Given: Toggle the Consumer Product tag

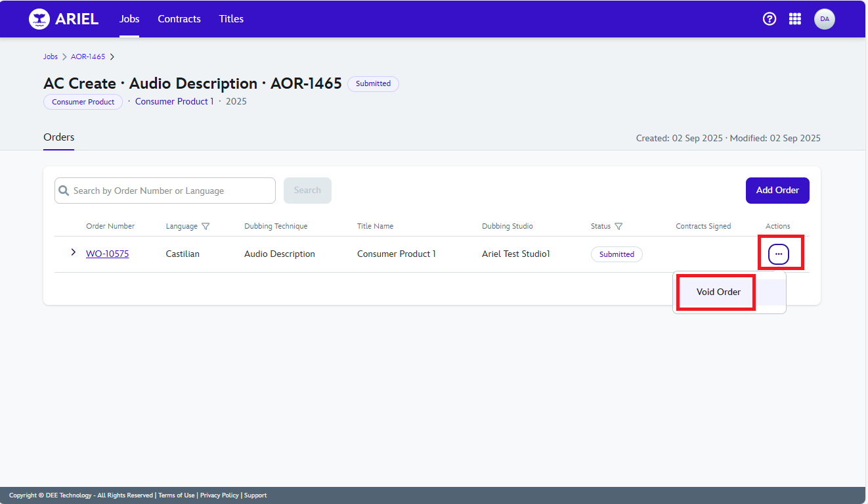Looking at the screenshot, I should tap(83, 101).
